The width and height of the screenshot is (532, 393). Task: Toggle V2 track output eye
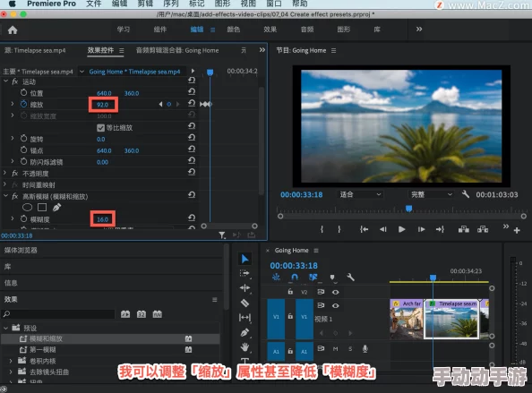(x=336, y=292)
